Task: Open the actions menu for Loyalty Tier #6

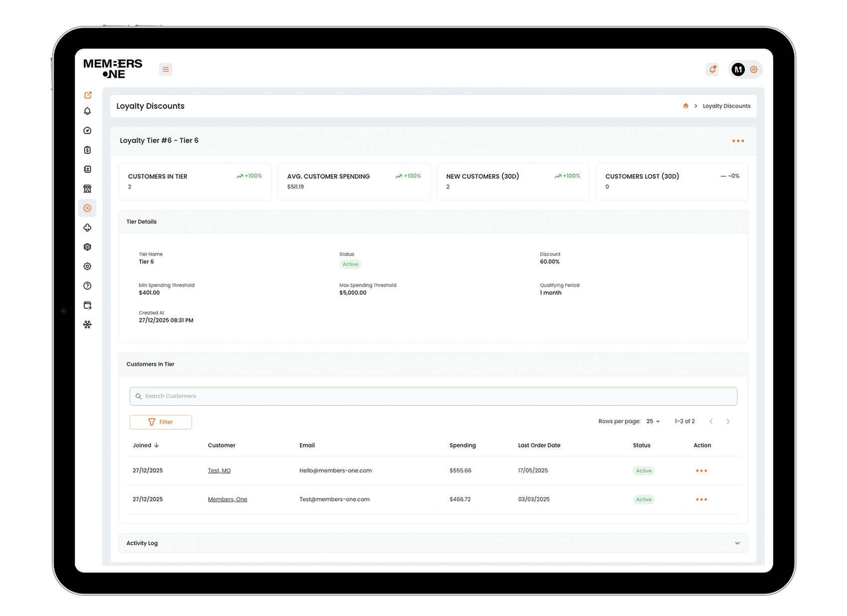Action: click(738, 141)
